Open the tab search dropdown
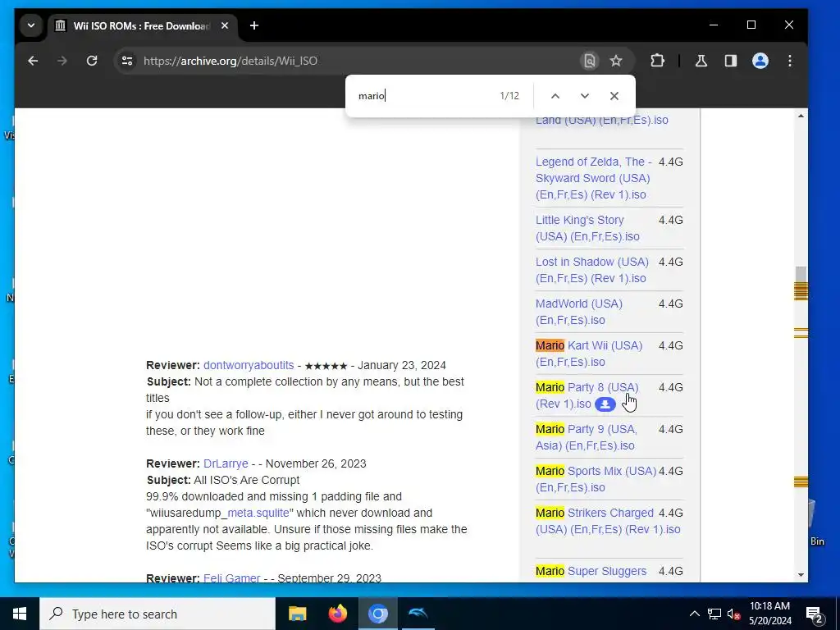The image size is (840, 630). (x=31, y=25)
